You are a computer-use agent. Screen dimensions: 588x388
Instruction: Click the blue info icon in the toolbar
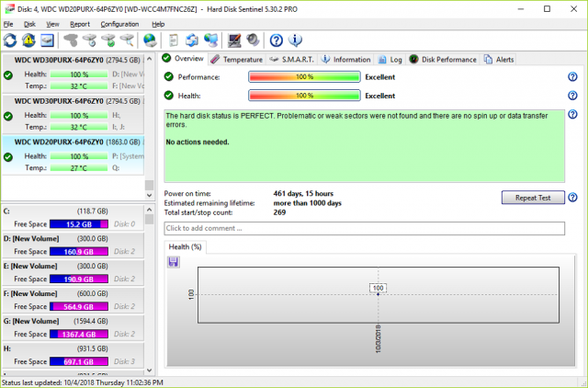[295, 40]
